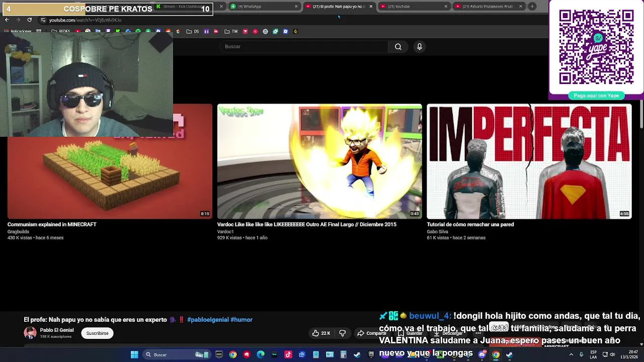This screenshot has width=644, height=362.
Task: Go to Gabo Silva channel
Action: (437, 232)
